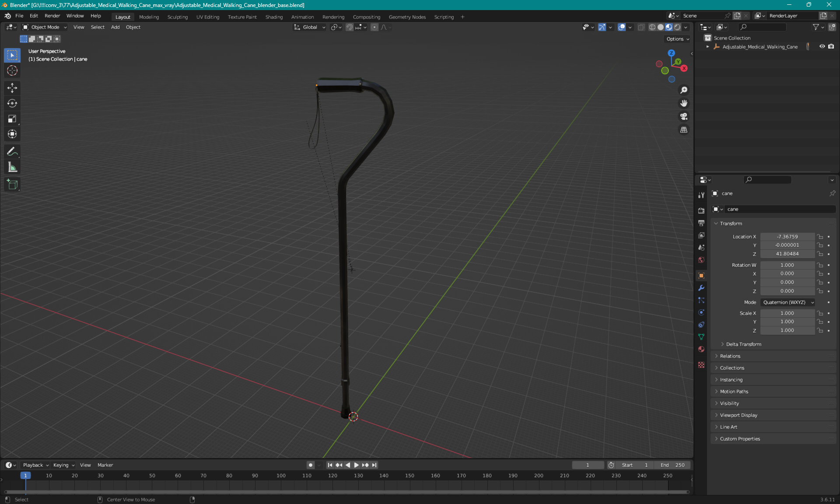Select the Select Box tool

pyautogui.click(x=12, y=55)
